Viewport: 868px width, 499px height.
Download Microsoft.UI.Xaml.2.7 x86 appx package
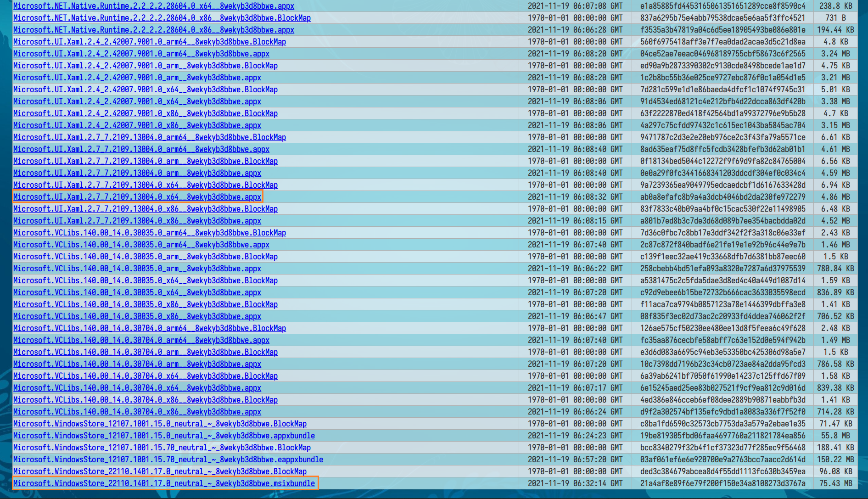coord(137,221)
